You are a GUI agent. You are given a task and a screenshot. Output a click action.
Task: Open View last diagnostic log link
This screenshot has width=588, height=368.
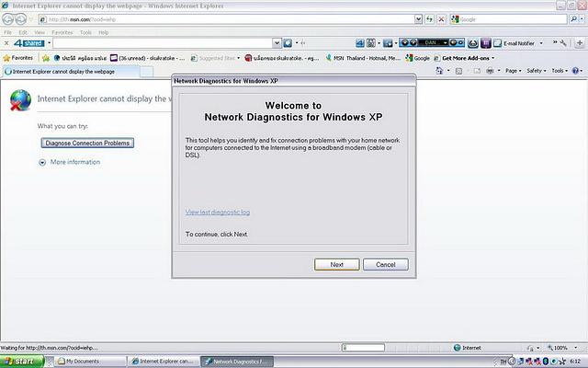(x=218, y=213)
